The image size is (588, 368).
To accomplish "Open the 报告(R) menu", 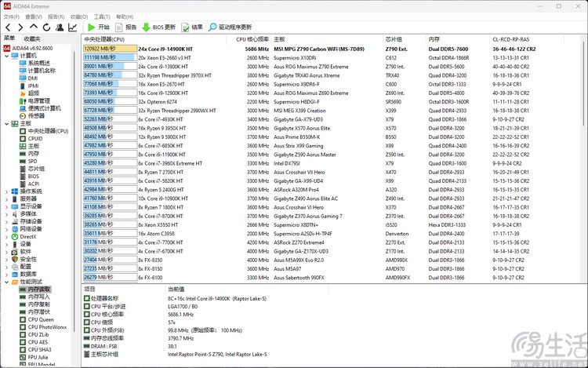I will click(56, 17).
